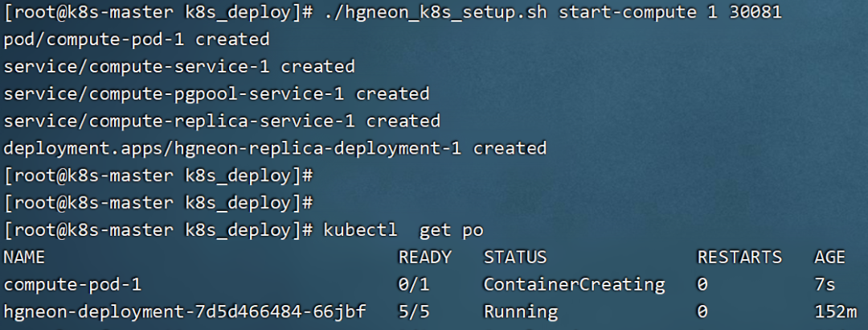Click the RESTARTS column header
This screenshot has width=868, height=330.
739,258
